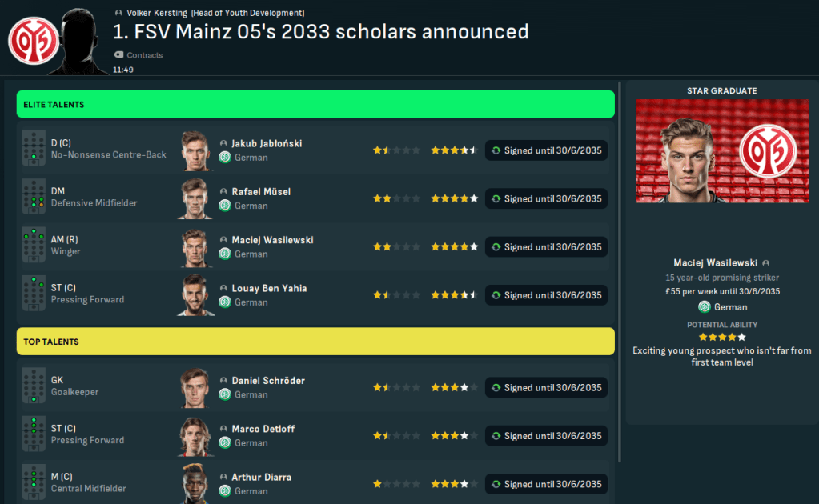Click Marco Detloff's Signed until 30/6/2035 button
819x504 pixels.
[546, 436]
